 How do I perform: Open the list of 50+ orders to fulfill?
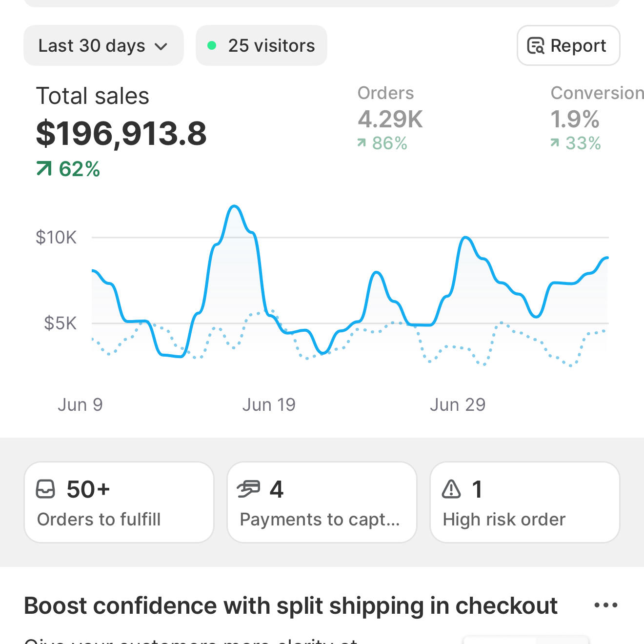coord(119,502)
